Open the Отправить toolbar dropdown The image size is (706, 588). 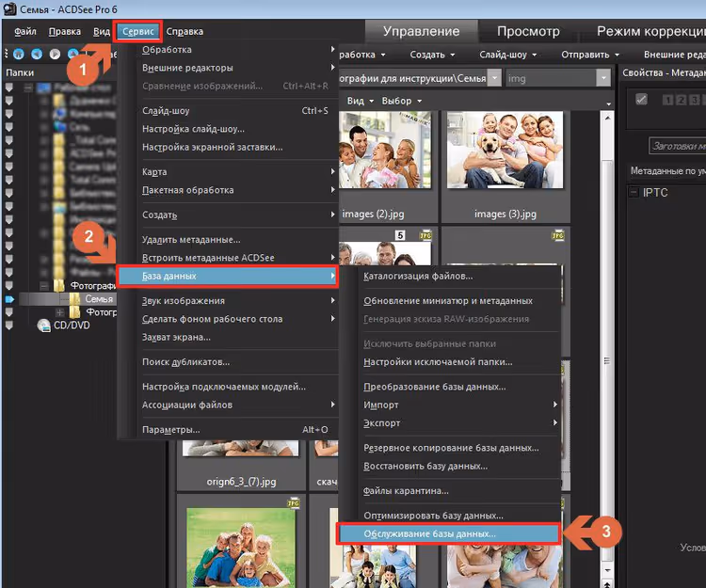click(590, 55)
